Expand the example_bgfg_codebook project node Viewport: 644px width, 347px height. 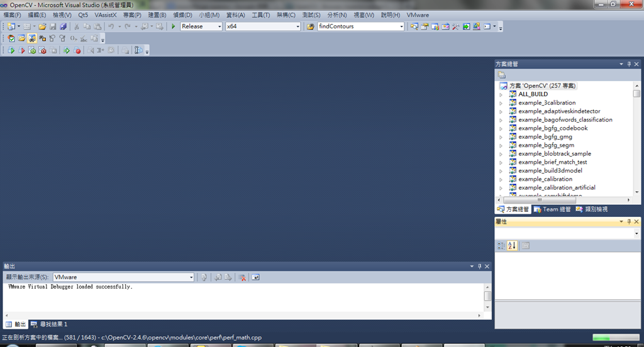click(x=501, y=128)
